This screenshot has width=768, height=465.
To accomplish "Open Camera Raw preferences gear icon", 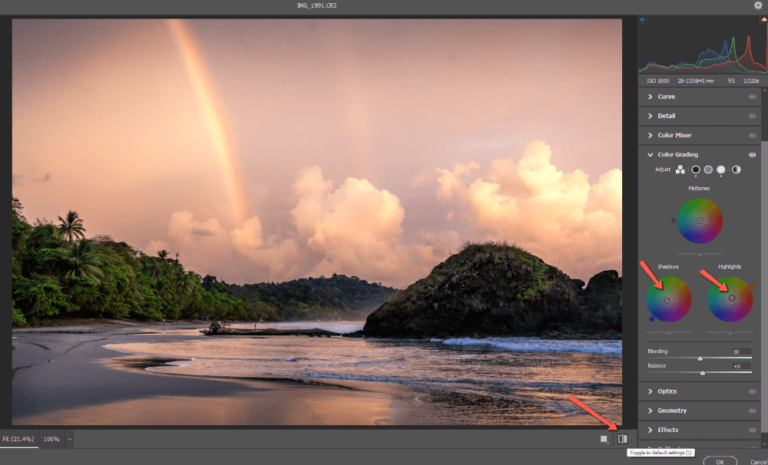I will (x=758, y=5).
